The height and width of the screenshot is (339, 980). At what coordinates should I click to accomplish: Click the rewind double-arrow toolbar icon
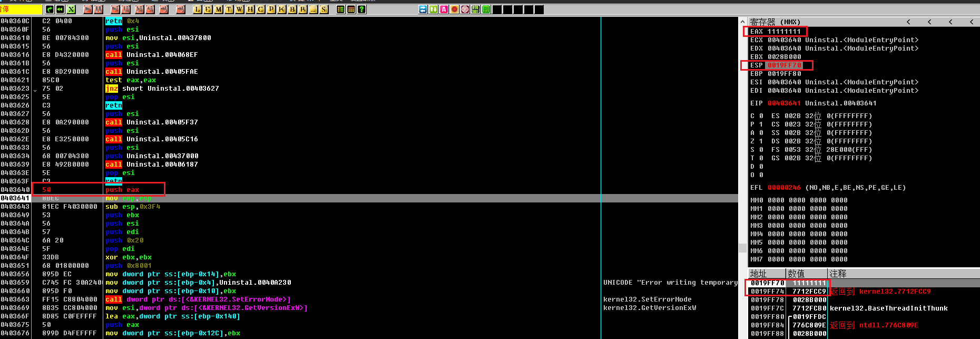60,9
